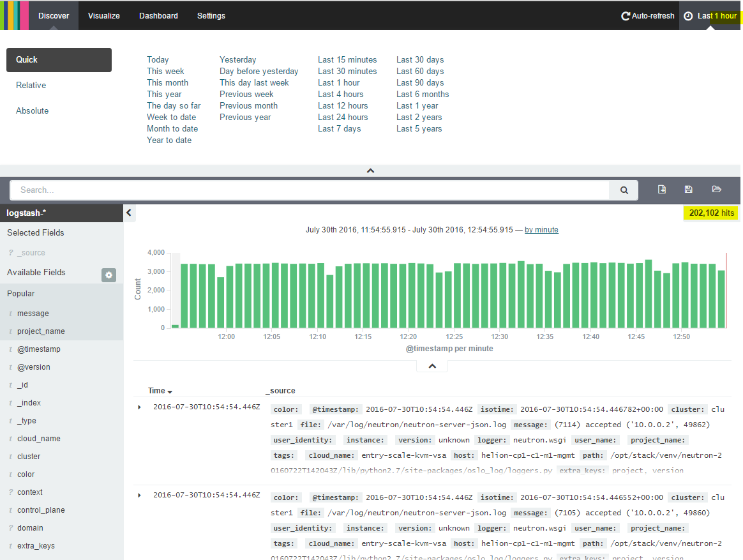Viewport: 743px width, 560px height.
Task: Sort by the Time column header
Action: click(x=160, y=391)
